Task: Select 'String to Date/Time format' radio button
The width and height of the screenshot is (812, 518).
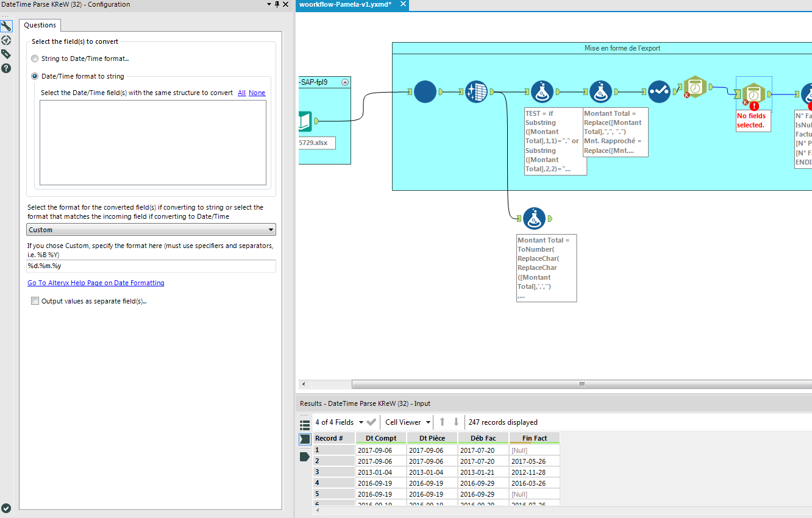Action: coord(35,59)
